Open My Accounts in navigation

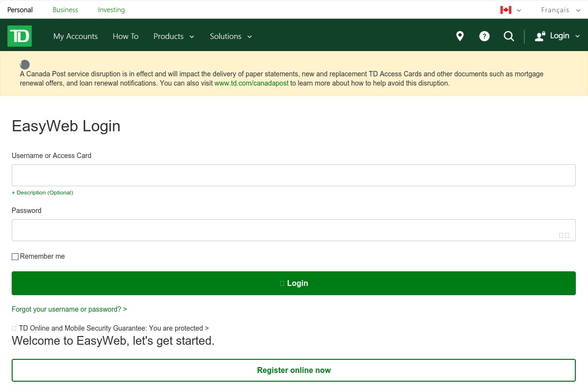pyautogui.click(x=75, y=36)
